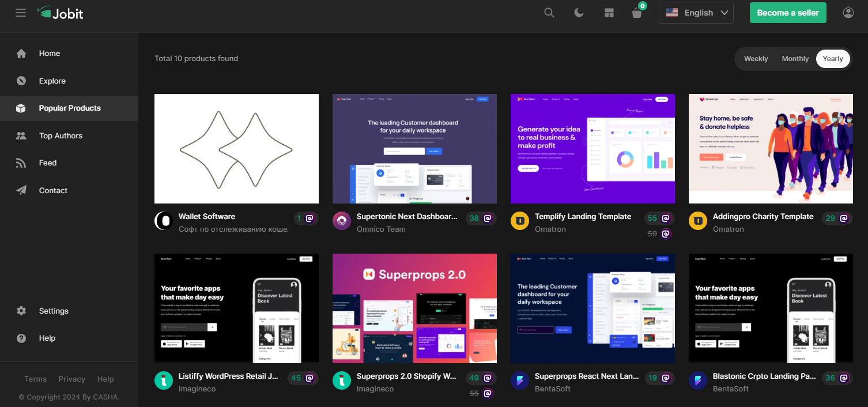Open Superprops 2.0 Shopify thumbnail
The height and width of the screenshot is (407, 868).
coord(414,308)
